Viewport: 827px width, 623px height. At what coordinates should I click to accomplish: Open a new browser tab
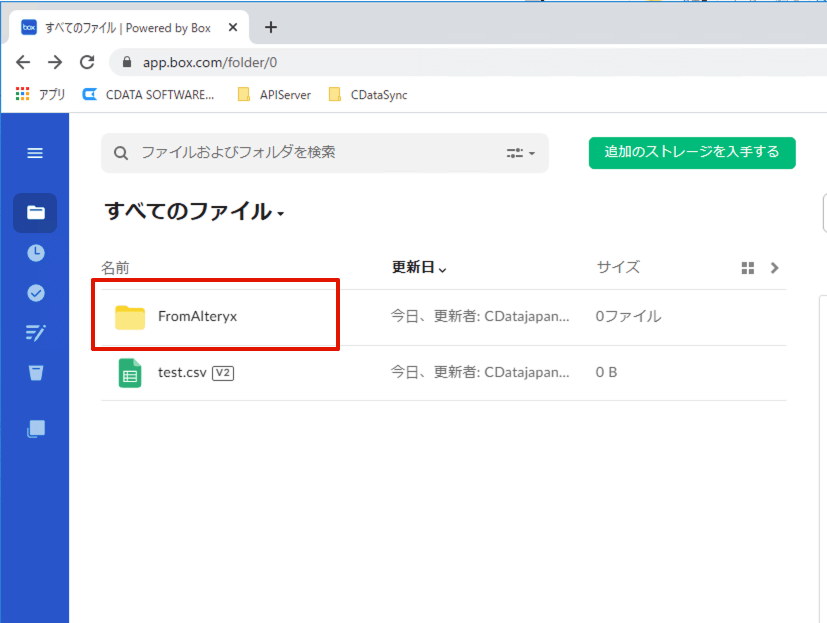pyautogui.click(x=271, y=27)
